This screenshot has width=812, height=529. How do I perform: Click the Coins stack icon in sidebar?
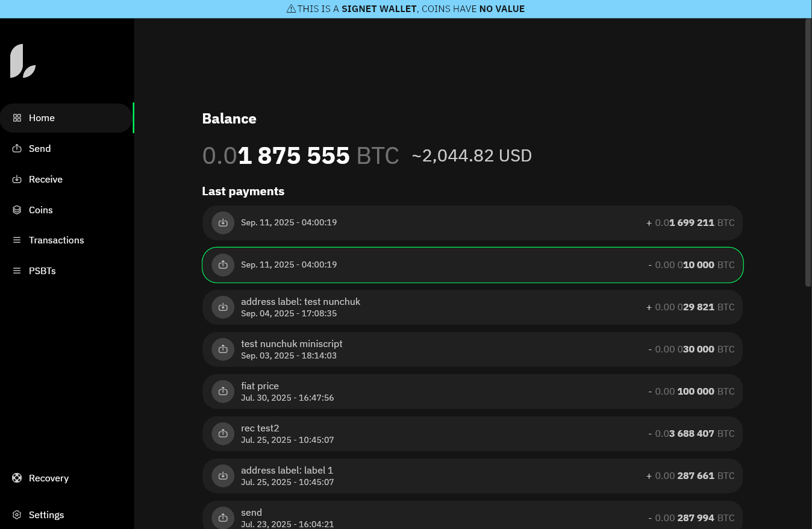(17, 210)
